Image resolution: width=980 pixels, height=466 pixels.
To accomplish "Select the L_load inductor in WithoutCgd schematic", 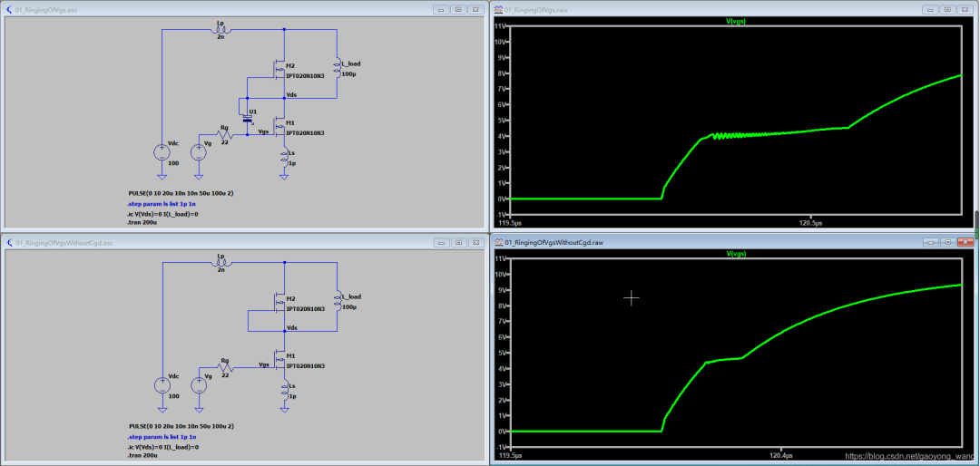I will point(338,302).
